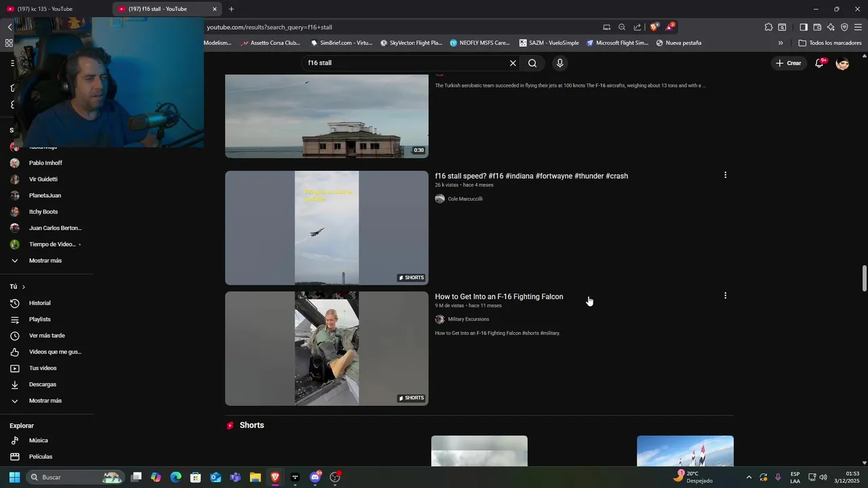Open Discord from the taskbar
Screen dimensions: 868x488
click(315, 477)
